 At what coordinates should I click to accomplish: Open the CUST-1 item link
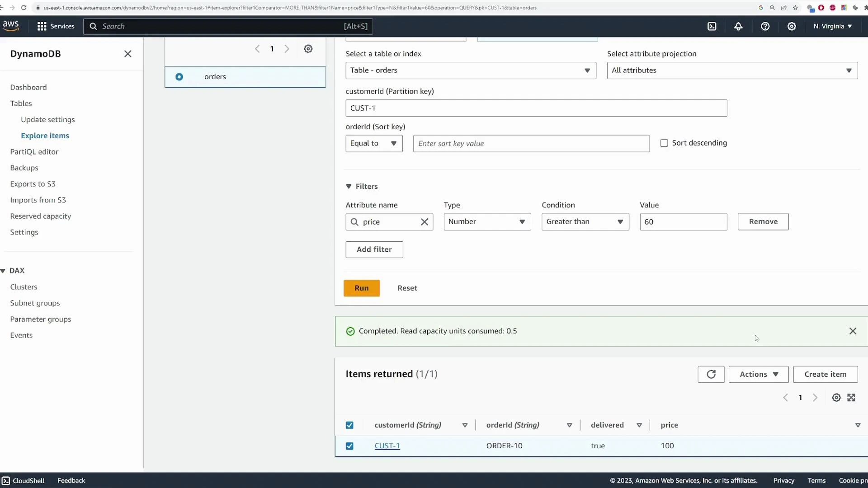pyautogui.click(x=387, y=446)
